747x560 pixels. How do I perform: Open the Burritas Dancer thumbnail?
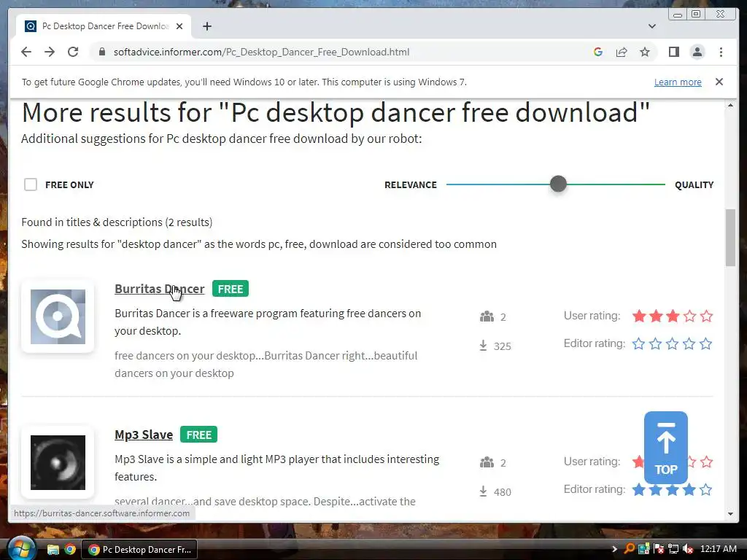click(x=58, y=316)
